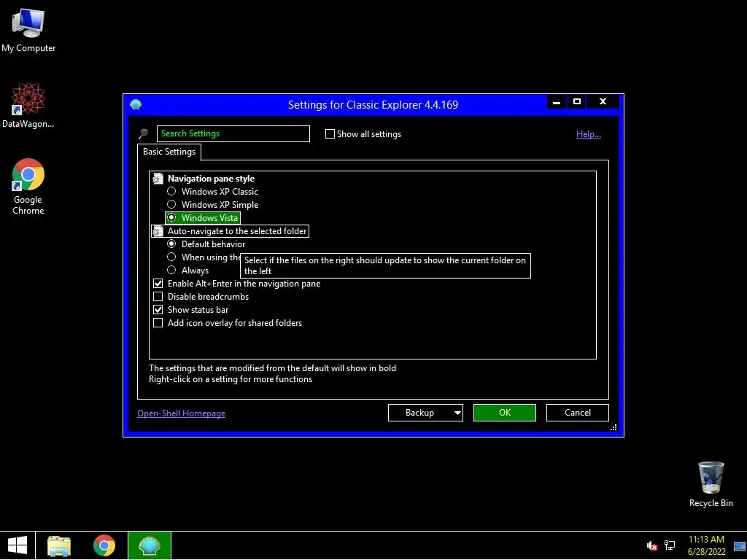Click the Classic Explorer shell title icon
This screenshot has width=747, height=560.
[x=136, y=104]
